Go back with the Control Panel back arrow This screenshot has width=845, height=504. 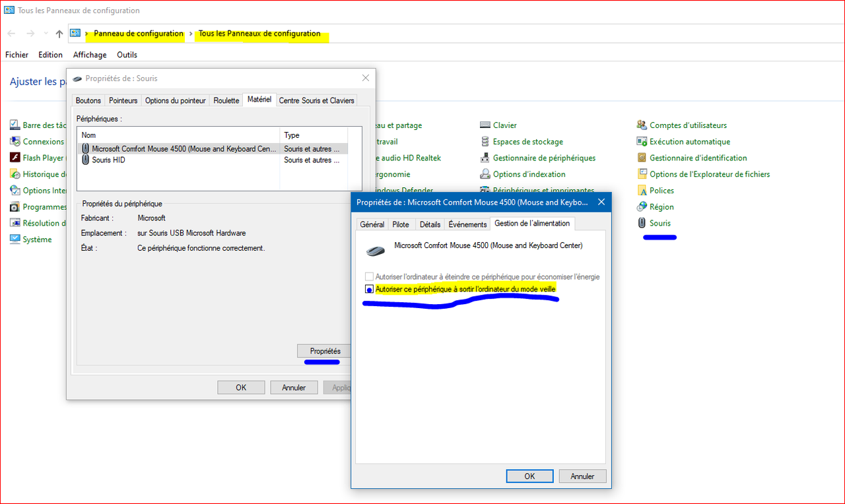[11, 34]
